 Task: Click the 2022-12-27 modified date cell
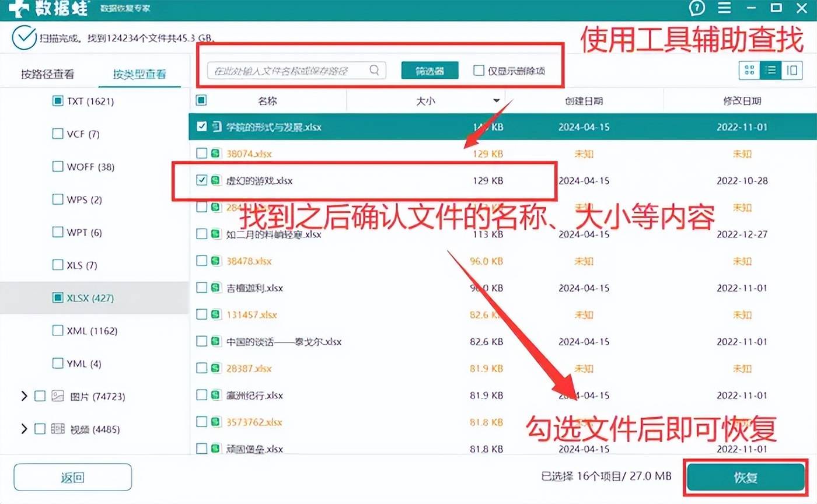tap(742, 234)
